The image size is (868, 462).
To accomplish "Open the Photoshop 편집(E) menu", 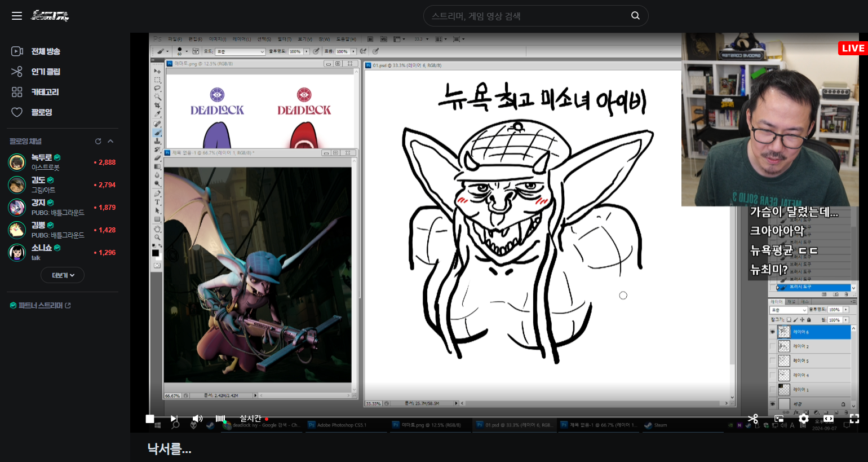I will point(195,39).
